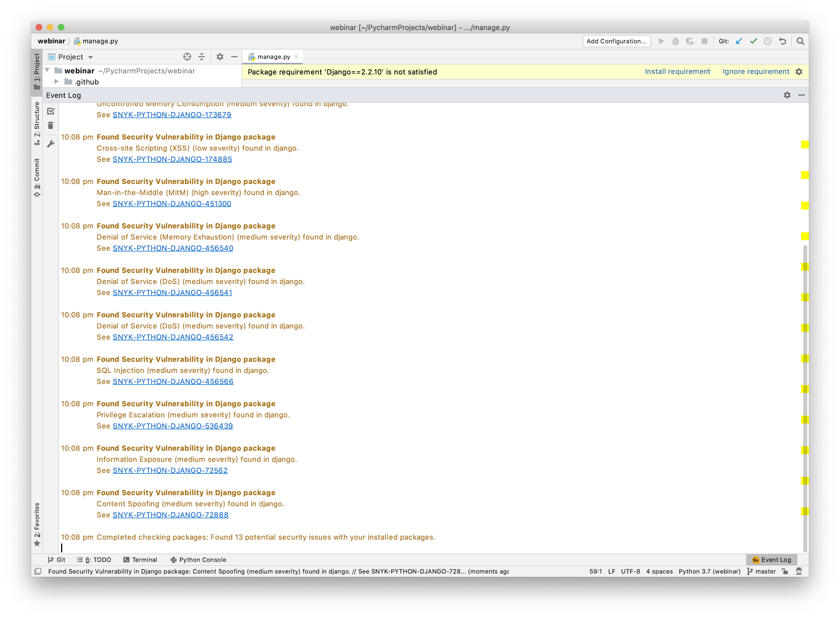Click the Git update project arrow icon
The height and width of the screenshot is (618, 840).
[x=739, y=41]
